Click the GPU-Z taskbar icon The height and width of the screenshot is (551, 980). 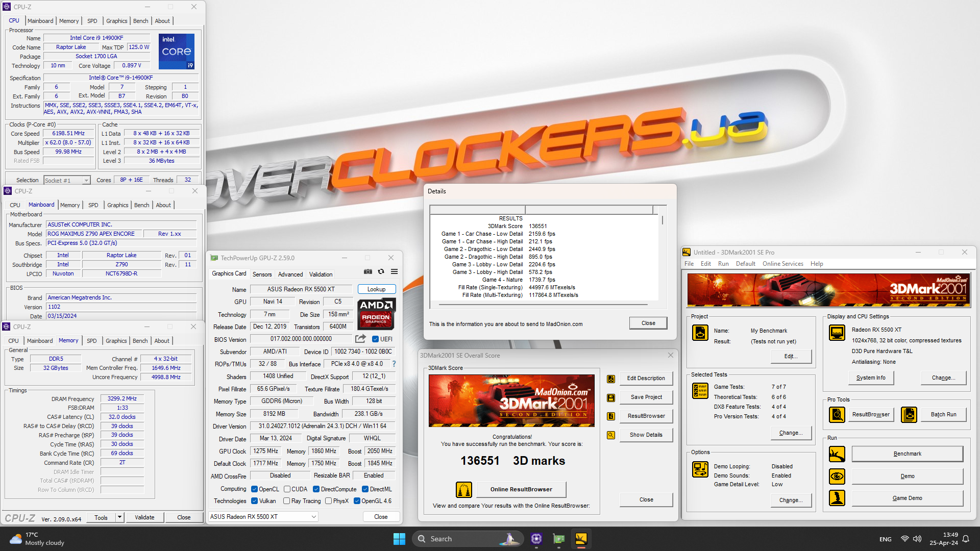pos(559,539)
